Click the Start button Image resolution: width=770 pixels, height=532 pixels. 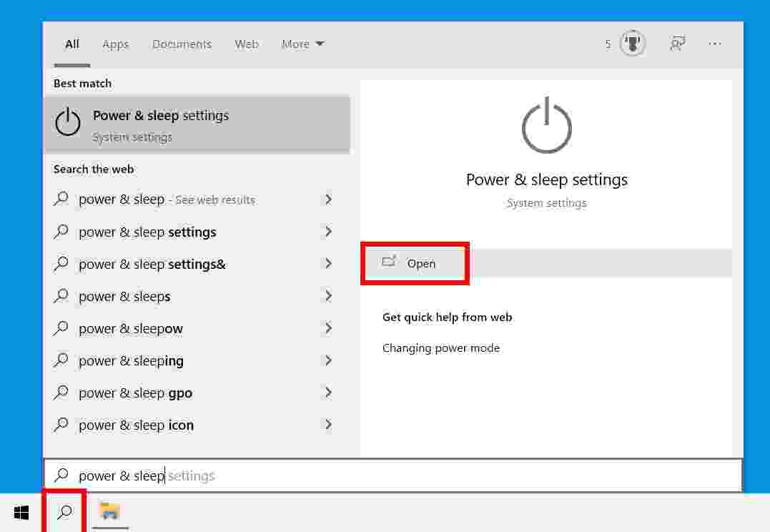(21, 513)
